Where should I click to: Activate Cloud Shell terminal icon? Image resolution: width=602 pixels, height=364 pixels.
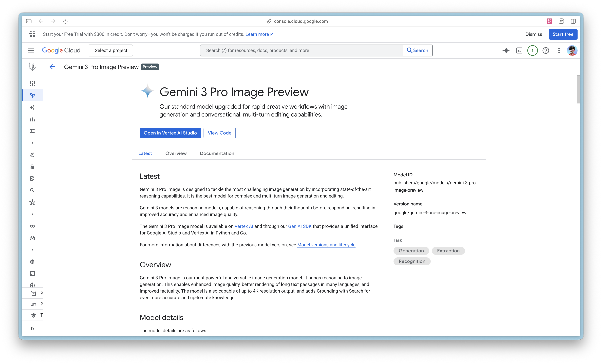click(519, 50)
